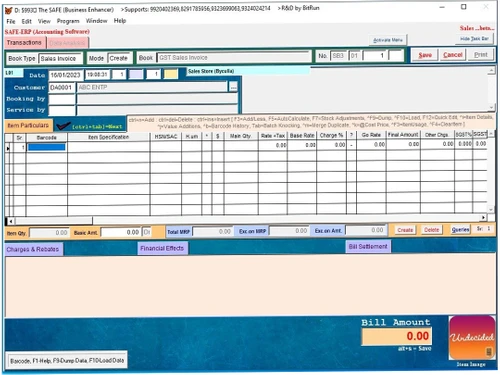The width and height of the screenshot is (500, 375).
Task: Open the Help menu
Action: pyautogui.click(x=120, y=21)
